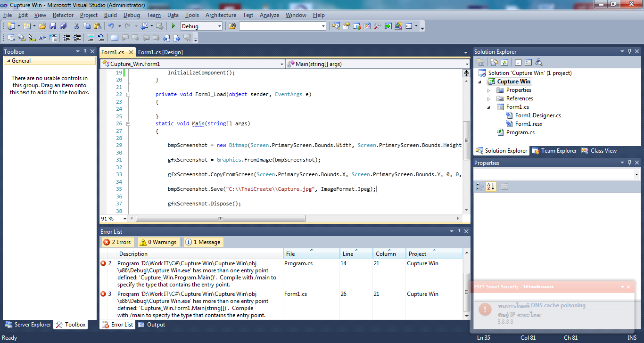Image resolution: width=644 pixels, height=343 pixels.
Task: Close the ESET Smart Security notification
Action: point(628,286)
